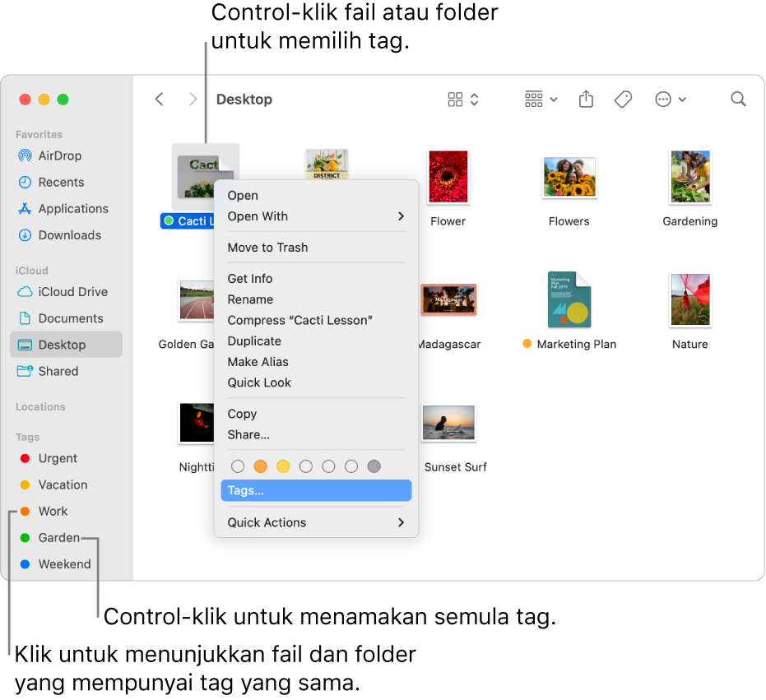Show items tagged Work
Image resolution: width=766 pixels, height=700 pixels.
point(44,511)
